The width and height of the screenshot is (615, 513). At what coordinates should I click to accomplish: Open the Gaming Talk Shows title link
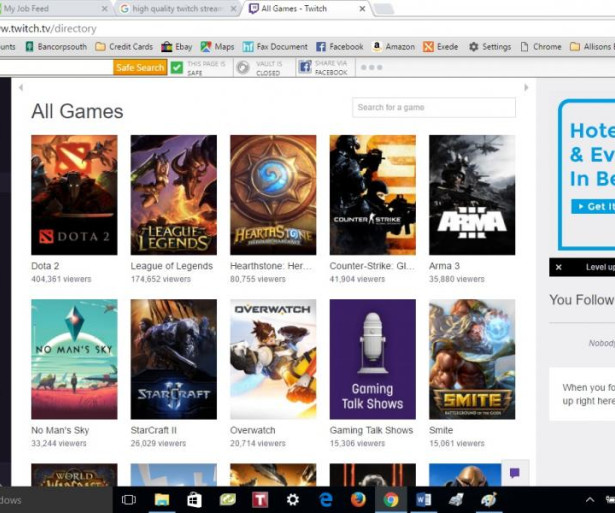coord(371,430)
